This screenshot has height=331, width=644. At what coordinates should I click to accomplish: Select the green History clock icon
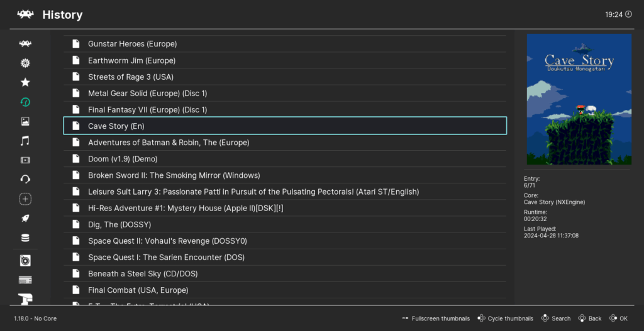tap(25, 102)
